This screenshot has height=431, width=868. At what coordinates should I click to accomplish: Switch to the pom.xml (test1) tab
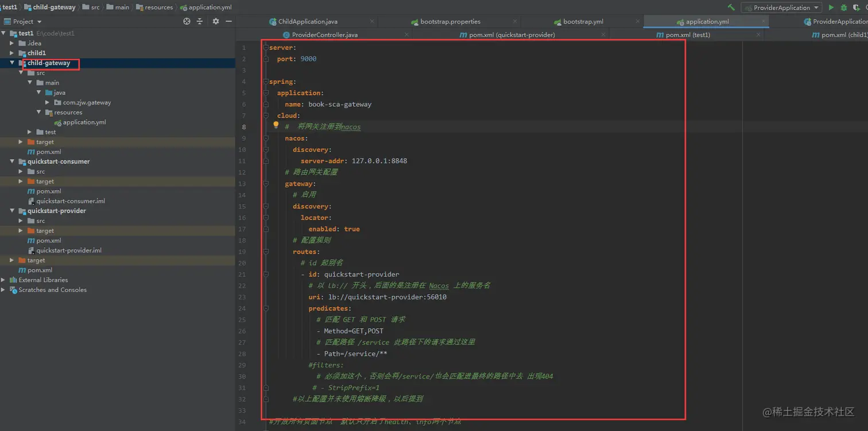(x=687, y=34)
